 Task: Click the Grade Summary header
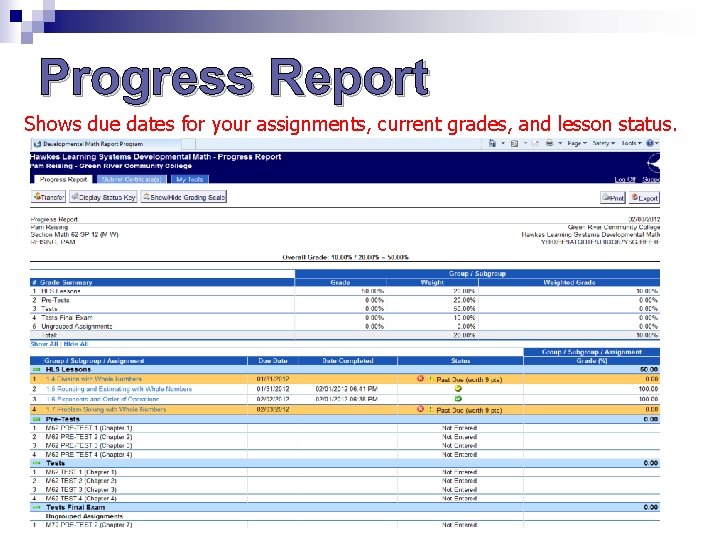pos(162,282)
